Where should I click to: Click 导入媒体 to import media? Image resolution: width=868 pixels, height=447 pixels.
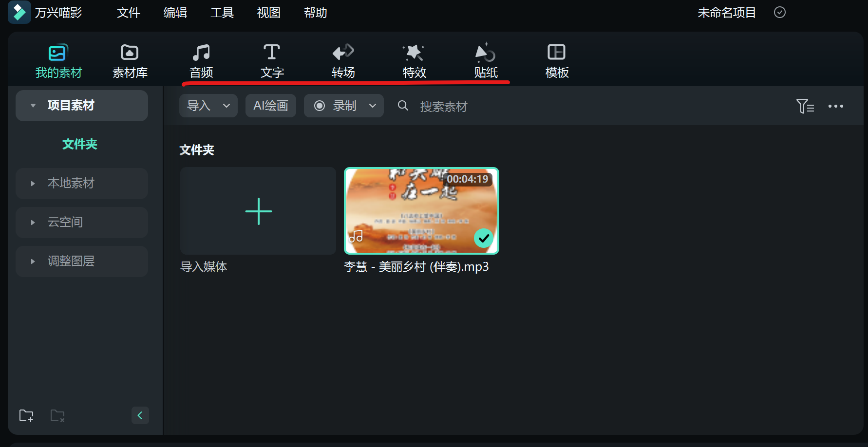(258, 211)
